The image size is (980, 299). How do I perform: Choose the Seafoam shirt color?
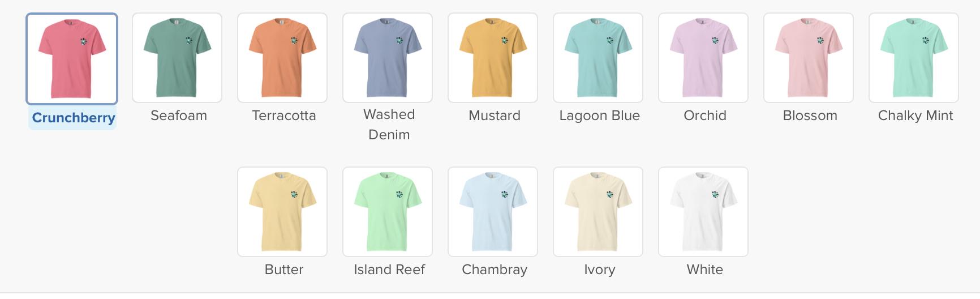coord(177,58)
